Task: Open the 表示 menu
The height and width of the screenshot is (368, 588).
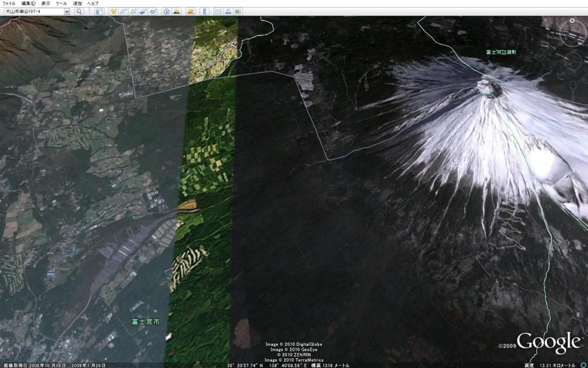Action: tap(45, 3)
